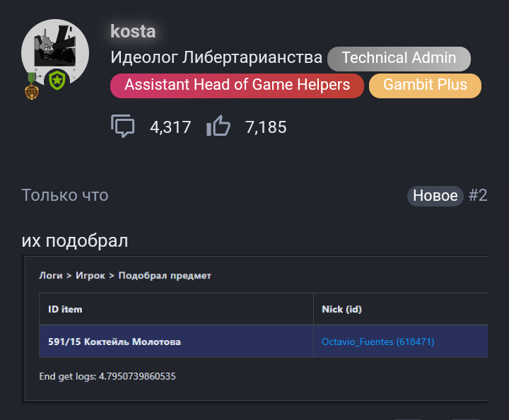Image resolution: width=509 pixels, height=420 pixels.
Task: Click the "Новое" new post label
Action: click(435, 196)
